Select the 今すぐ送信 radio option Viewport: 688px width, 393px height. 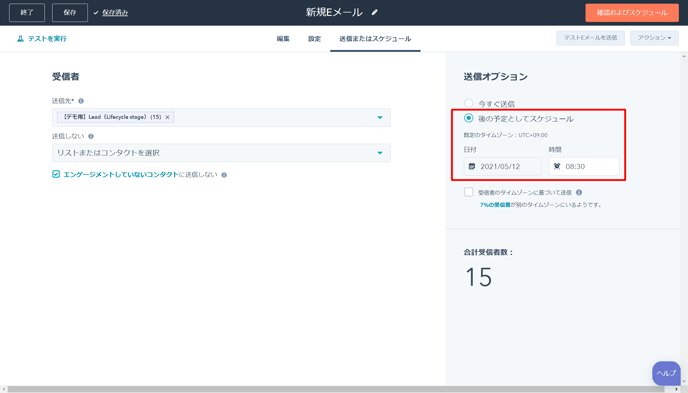[x=469, y=104]
